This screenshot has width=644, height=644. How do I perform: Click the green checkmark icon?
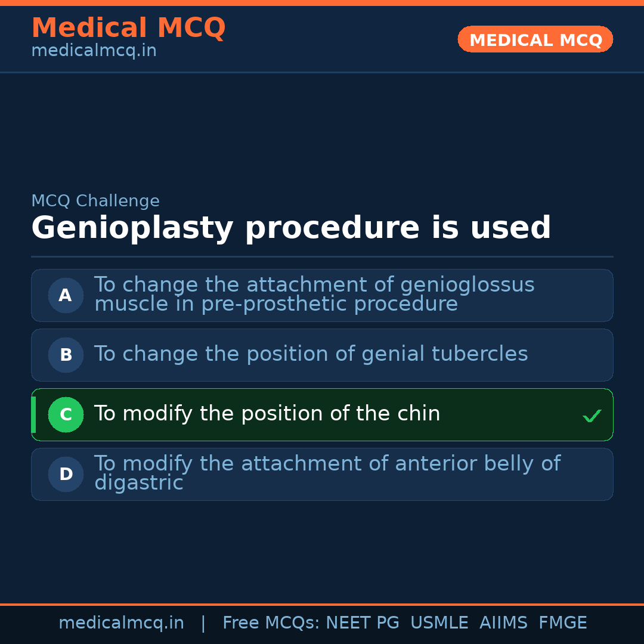coord(592,416)
